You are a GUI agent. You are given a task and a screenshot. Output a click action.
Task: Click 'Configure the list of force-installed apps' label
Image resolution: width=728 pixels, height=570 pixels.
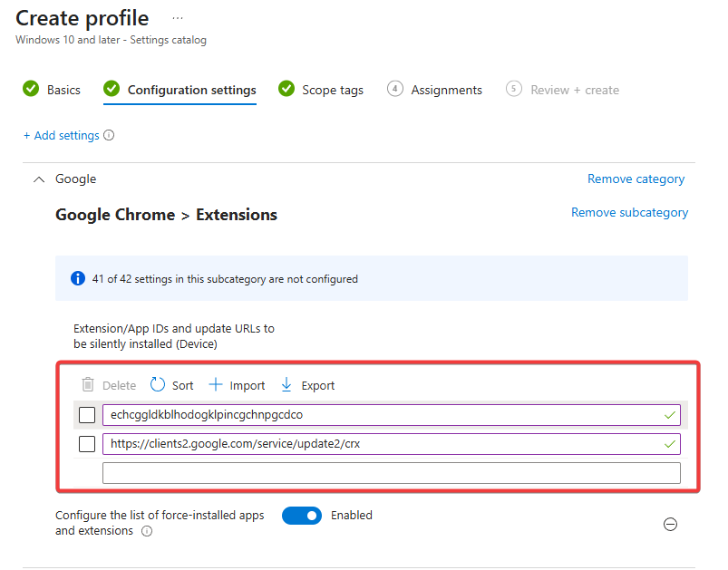click(160, 523)
